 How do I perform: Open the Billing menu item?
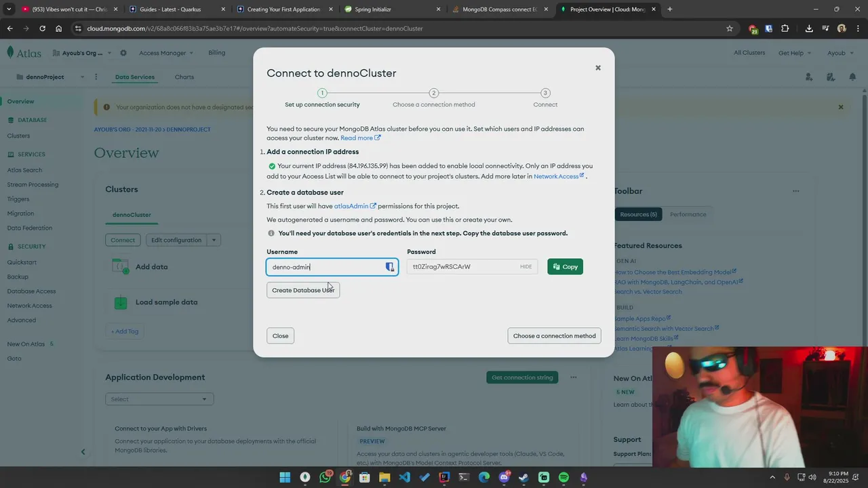[217, 53]
